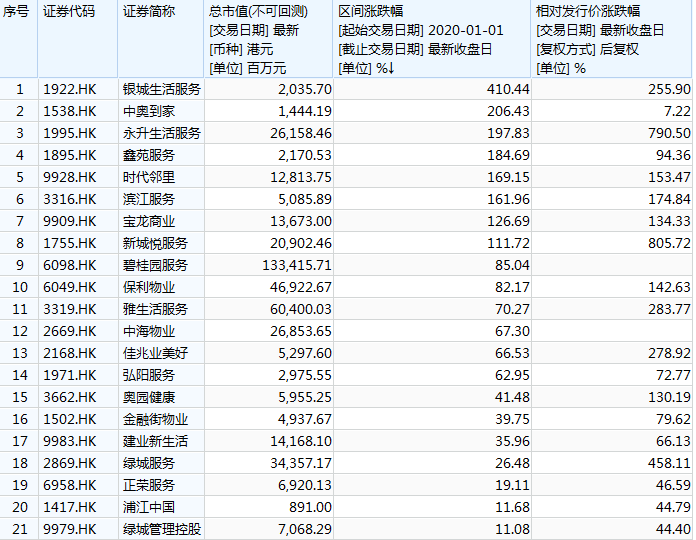Select issue-price change value 255.90
The height and width of the screenshot is (540, 696).
(x=669, y=89)
